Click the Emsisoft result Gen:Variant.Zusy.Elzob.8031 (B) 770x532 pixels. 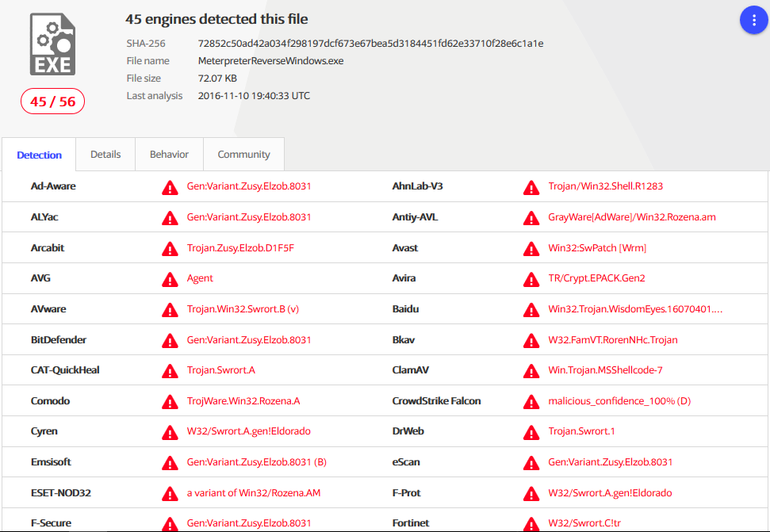click(257, 461)
